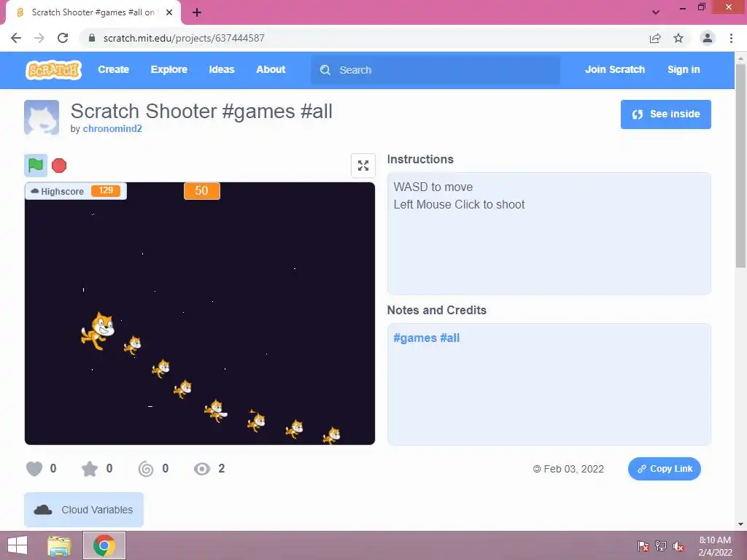Go to the Explore page
This screenshot has width=747, height=560.
[169, 69]
